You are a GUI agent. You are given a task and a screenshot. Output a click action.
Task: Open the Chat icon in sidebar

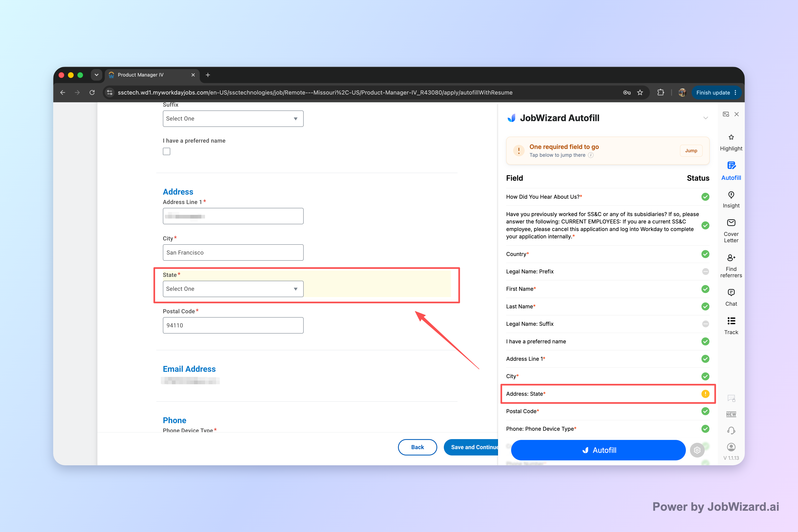pyautogui.click(x=731, y=292)
